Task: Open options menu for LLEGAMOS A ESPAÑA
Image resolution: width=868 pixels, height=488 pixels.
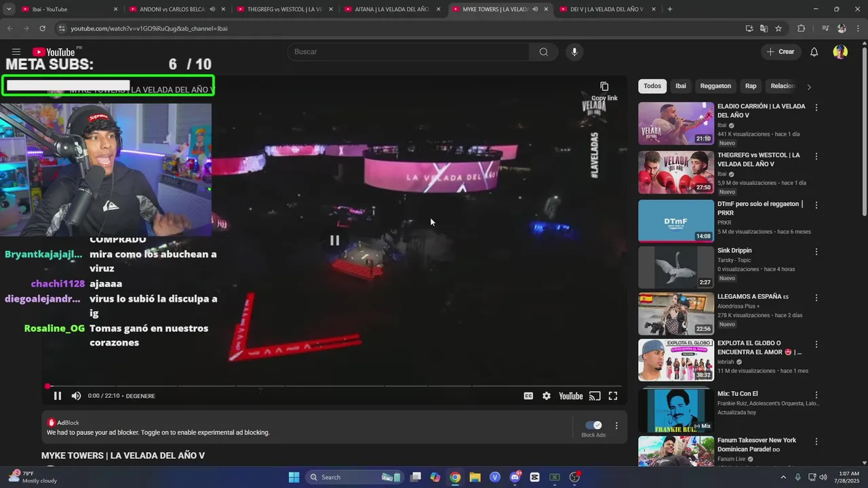Action: point(816,298)
